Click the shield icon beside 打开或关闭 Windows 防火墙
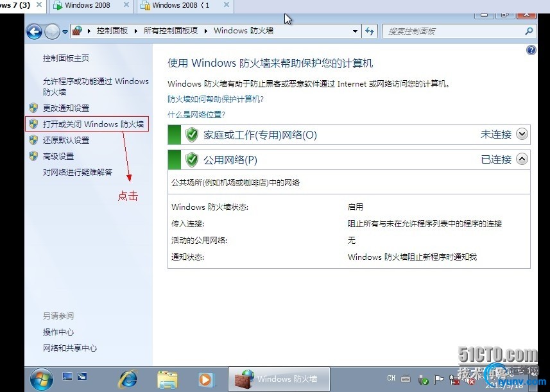Image resolution: width=550 pixels, height=392 pixels. click(x=33, y=124)
